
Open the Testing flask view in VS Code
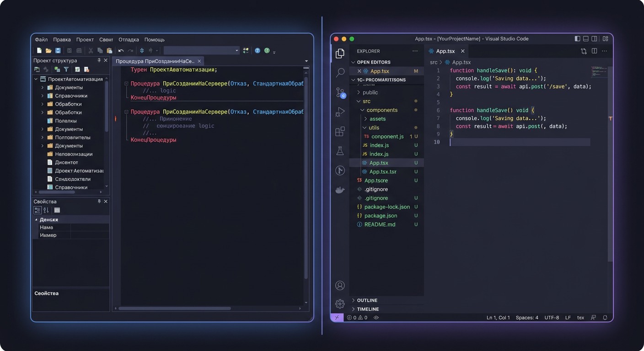[340, 151]
